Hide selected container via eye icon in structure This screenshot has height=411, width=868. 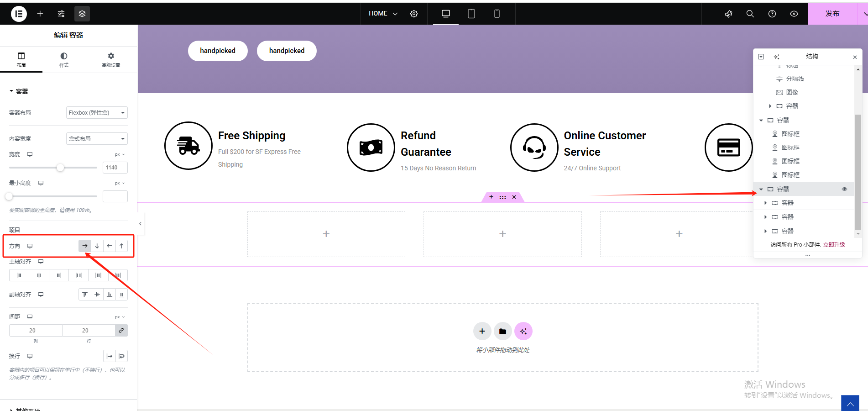844,189
